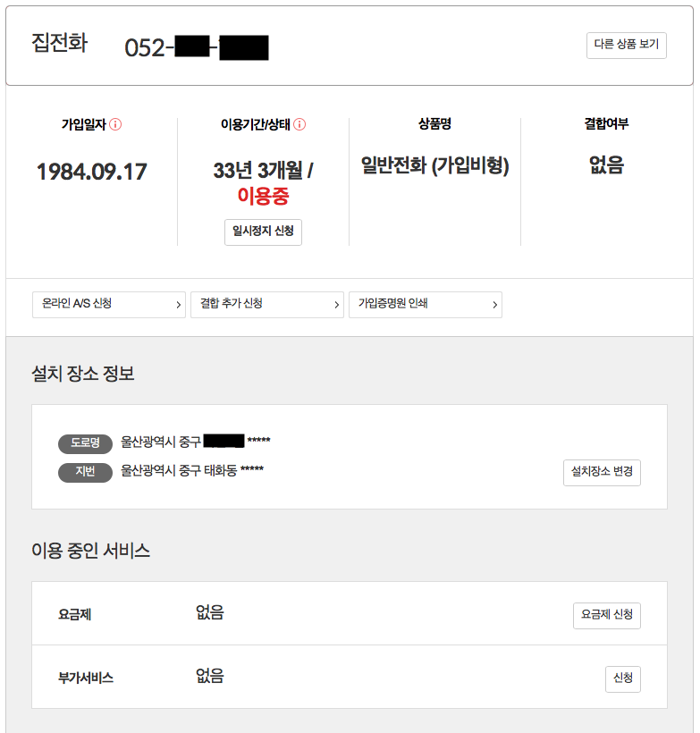Click the 가입증명원 인쇄 arrow
This screenshot has height=733, width=700.
tap(494, 305)
